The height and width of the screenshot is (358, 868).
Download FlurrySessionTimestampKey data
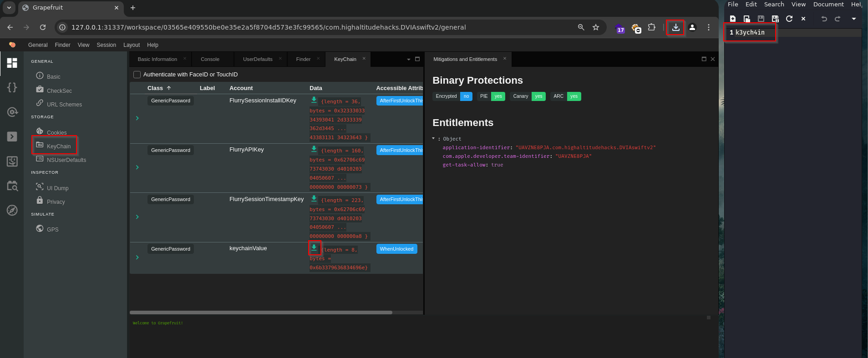point(314,199)
